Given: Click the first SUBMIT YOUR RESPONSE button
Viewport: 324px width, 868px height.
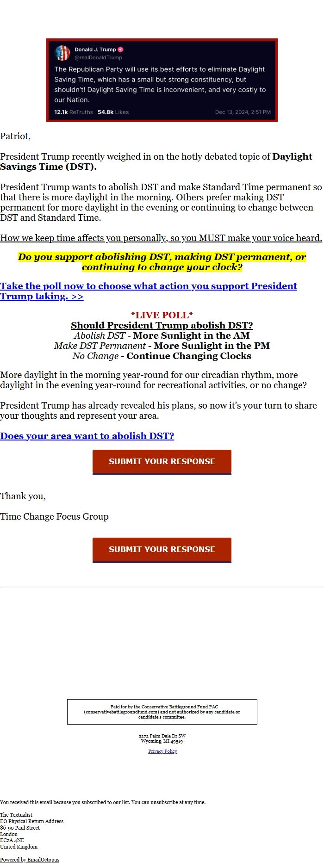Looking at the screenshot, I should (162, 461).
